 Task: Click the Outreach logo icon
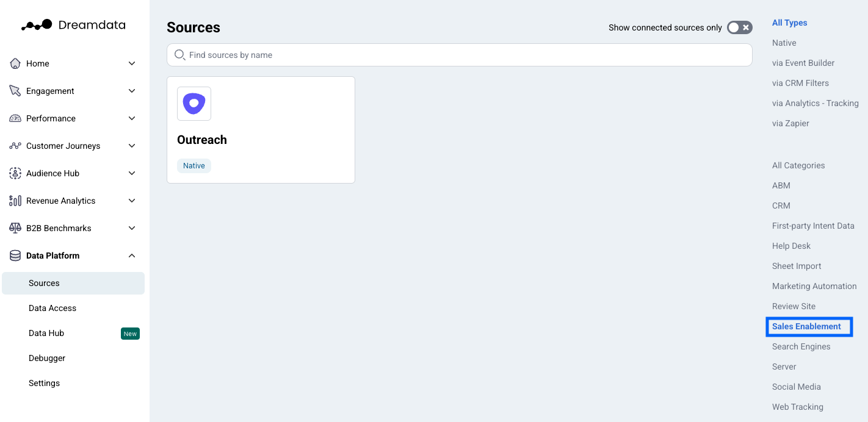point(194,103)
